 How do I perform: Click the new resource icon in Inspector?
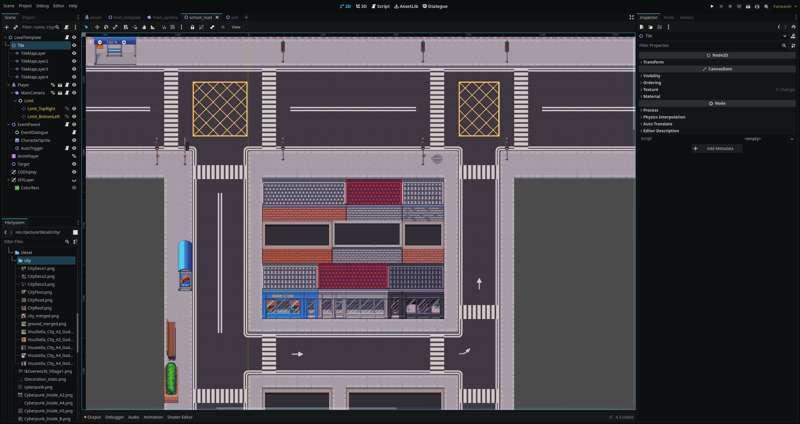(642, 27)
